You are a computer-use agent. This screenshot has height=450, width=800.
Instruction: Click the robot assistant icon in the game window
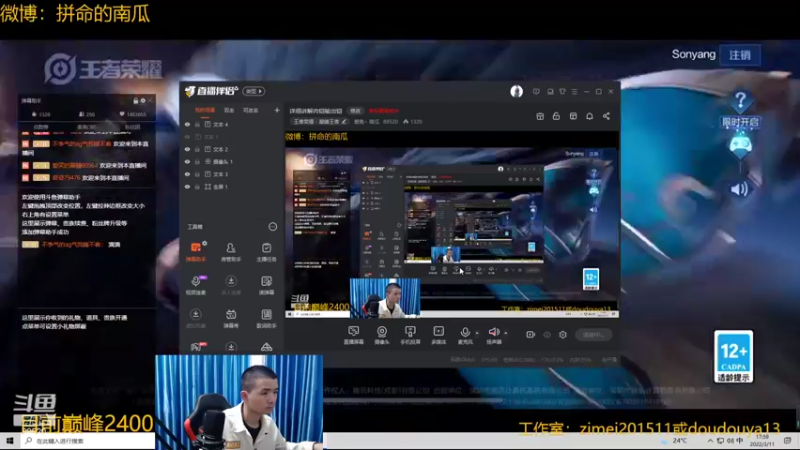pyautogui.click(x=740, y=145)
